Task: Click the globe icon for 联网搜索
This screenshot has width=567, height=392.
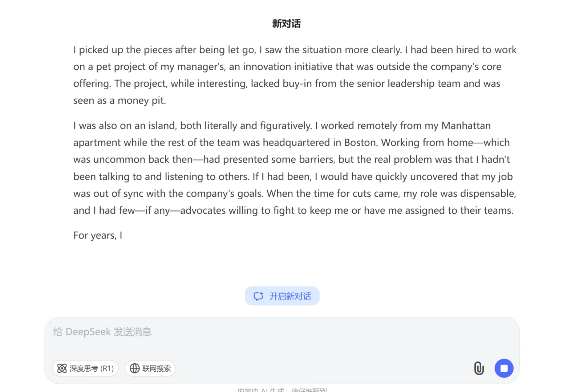Action: click(x=135, y=368)
